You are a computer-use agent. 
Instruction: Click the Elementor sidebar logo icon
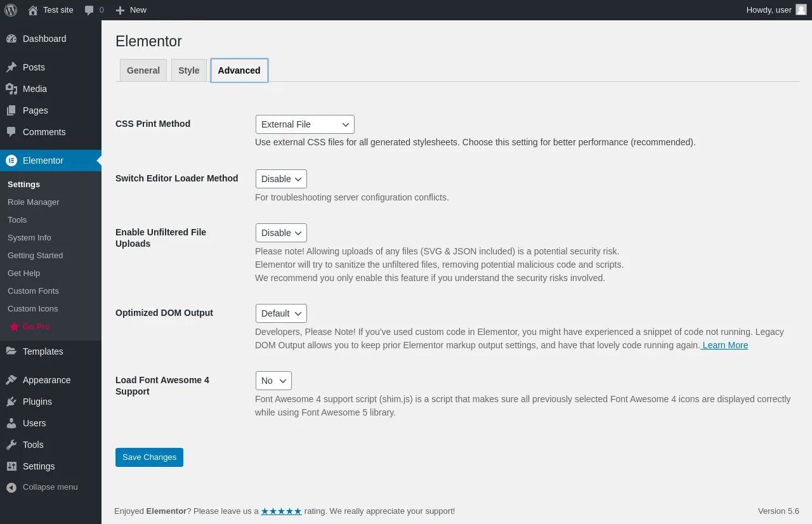(x=11, y=160)
